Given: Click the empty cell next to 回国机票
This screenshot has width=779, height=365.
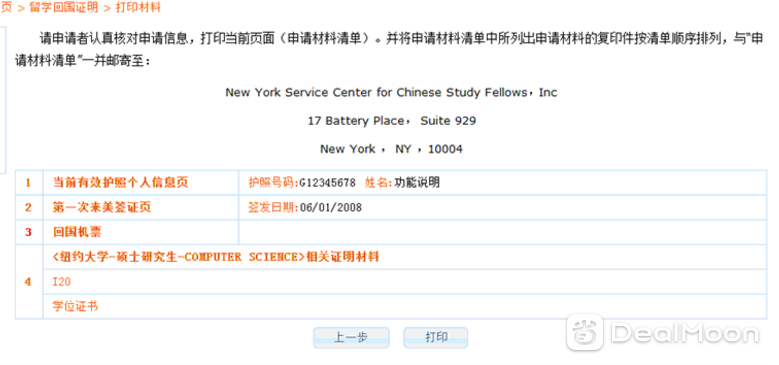Looking at the screenshot, I should (x=503, y=232).
